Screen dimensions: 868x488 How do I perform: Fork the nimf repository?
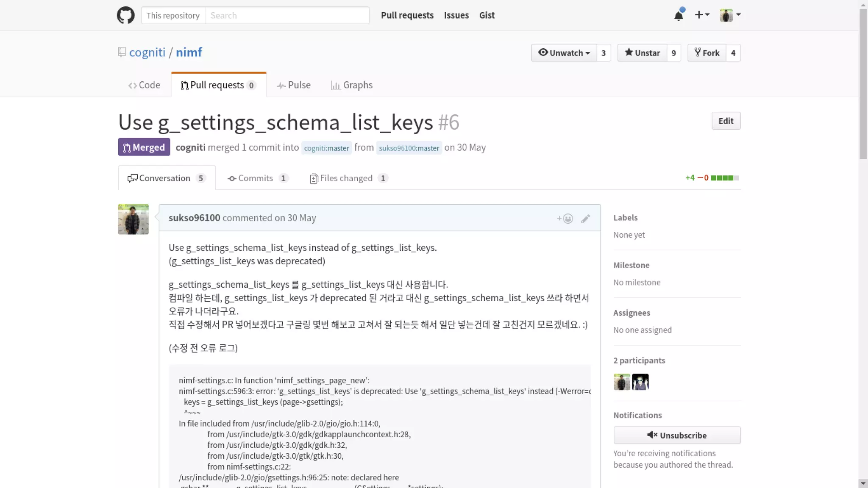[x=707, y=53]
